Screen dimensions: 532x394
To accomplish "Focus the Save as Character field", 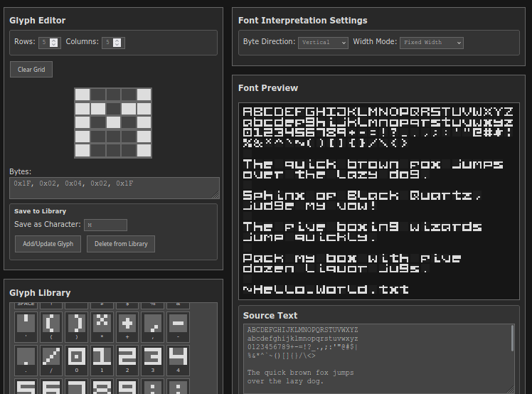I will 105,225.
